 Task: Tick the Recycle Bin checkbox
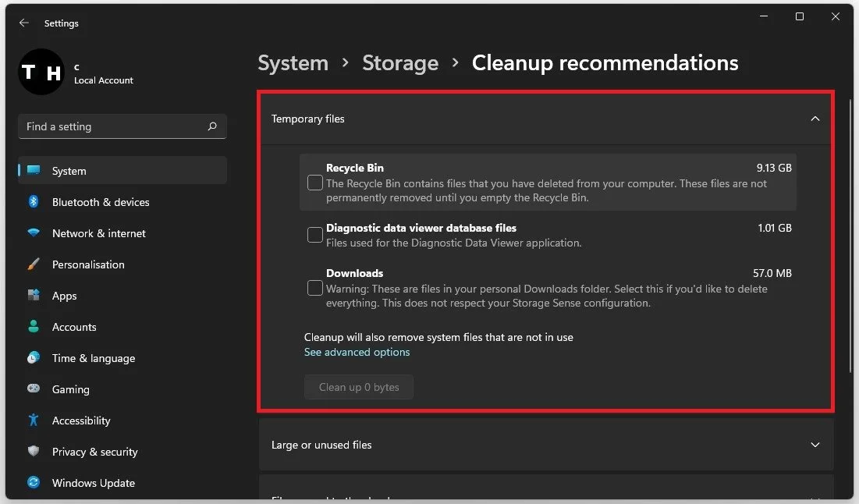coord(315,183)
